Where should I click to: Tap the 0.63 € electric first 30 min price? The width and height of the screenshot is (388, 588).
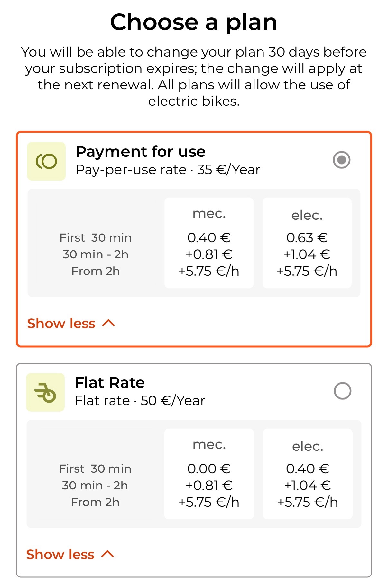(307, 238)
